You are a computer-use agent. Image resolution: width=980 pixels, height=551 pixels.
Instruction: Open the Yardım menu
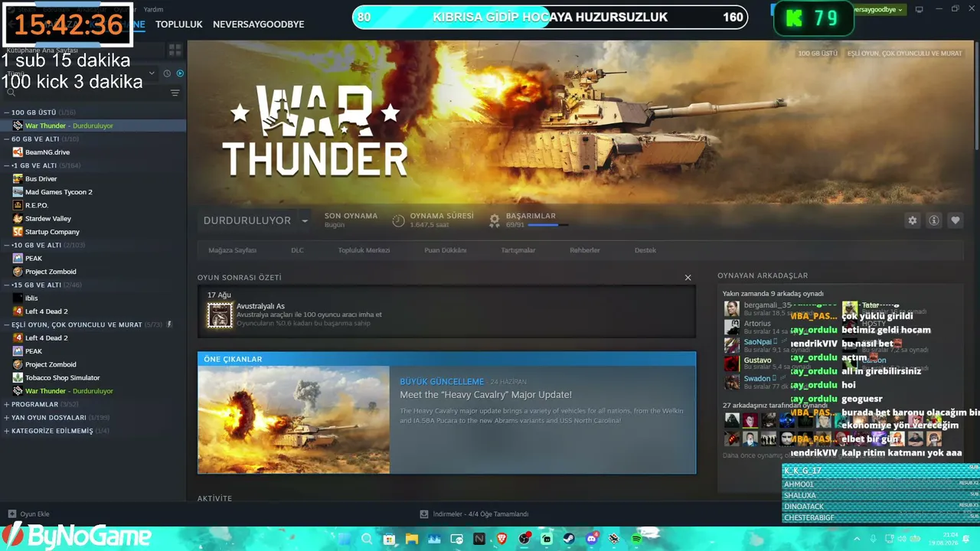pyautogui.click(x=153, y=9)
